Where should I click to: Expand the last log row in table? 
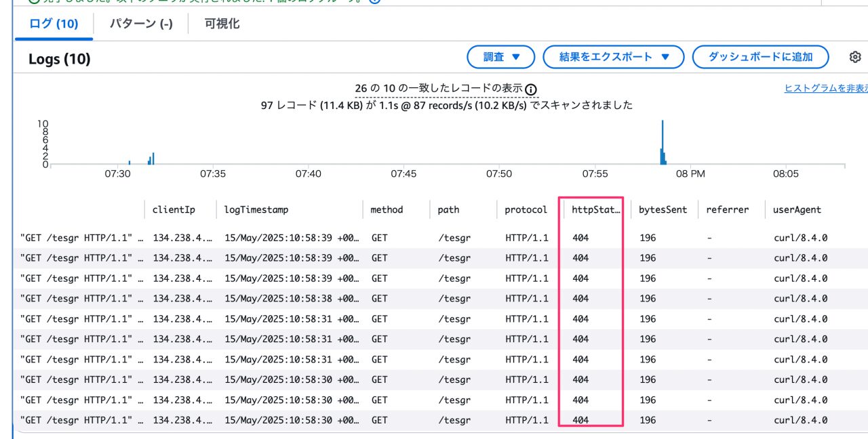(x=441, y=420)
